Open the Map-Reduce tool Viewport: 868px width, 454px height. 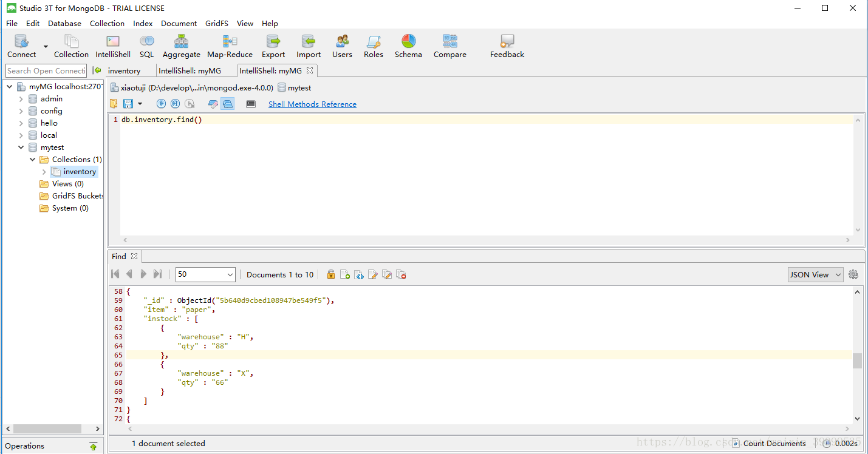tap(230, 46)
